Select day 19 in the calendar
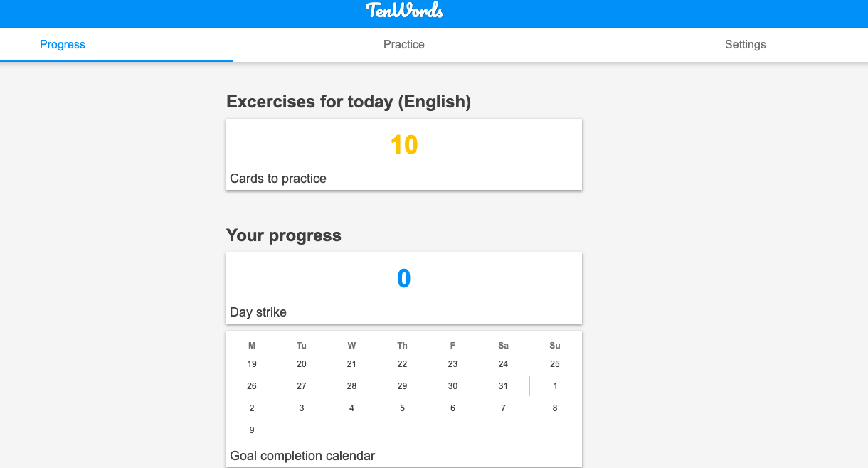 click(x=252, y=364)
